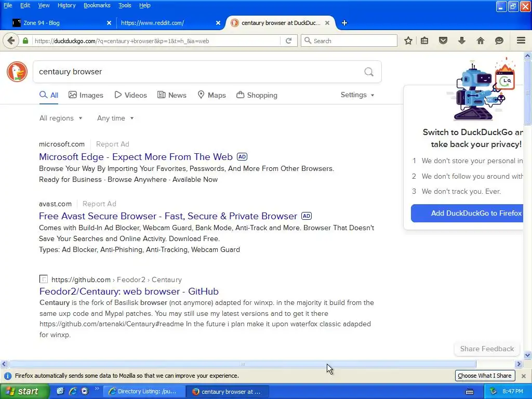This screenshot has height=399, width=532.
Task: Click the show desktop quick launch icon
Action: coord(60,391)
